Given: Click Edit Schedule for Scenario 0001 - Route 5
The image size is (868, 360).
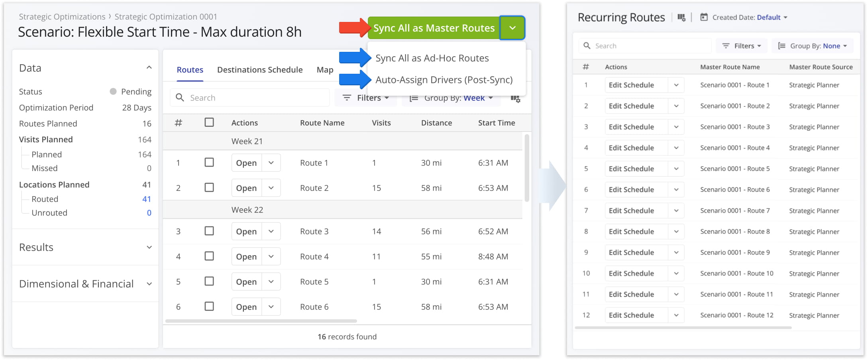Looking at the screenshot, I should 636,169.
